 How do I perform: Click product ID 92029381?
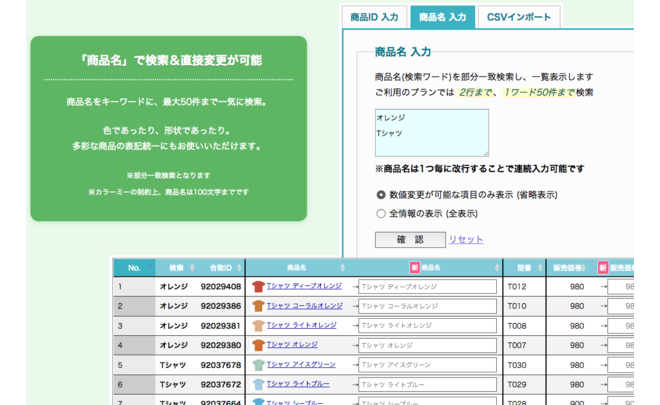pyautogui.click(x=221, y=326)
